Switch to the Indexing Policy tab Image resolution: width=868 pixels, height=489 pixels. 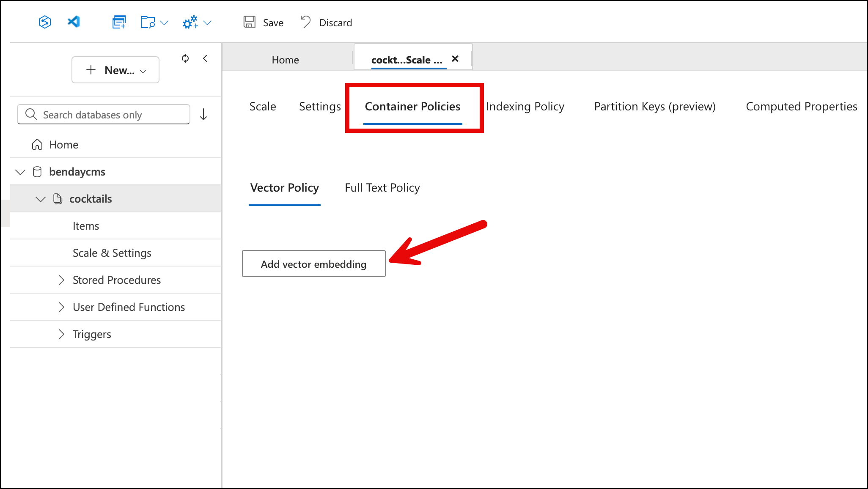(x=525, y=107)
